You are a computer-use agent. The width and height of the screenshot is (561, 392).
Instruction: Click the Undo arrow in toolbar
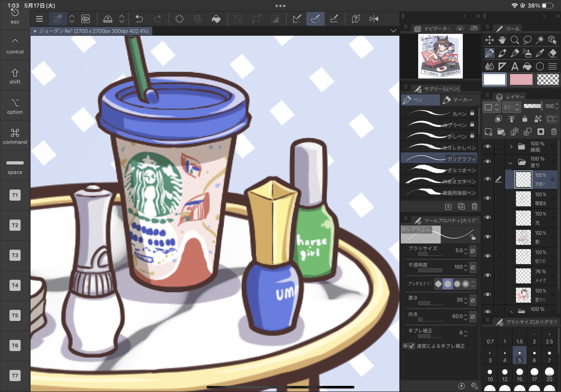(139, 19)
